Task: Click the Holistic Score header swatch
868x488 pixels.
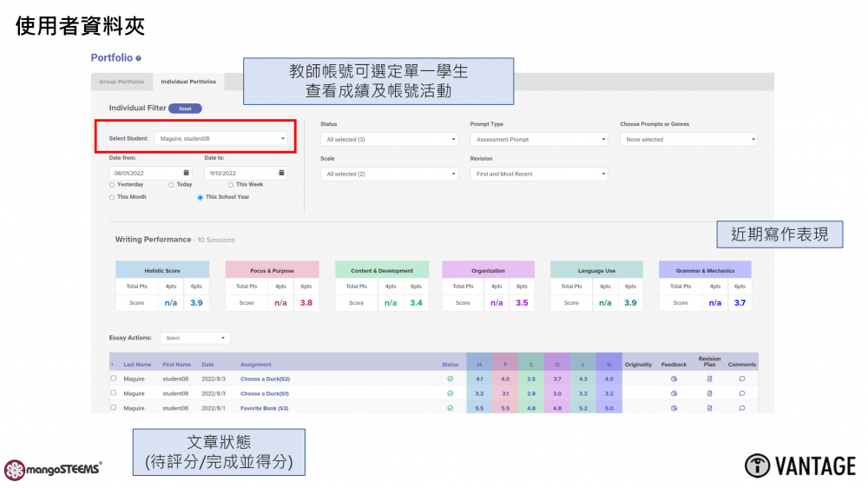Action: (x=162, y=270)
